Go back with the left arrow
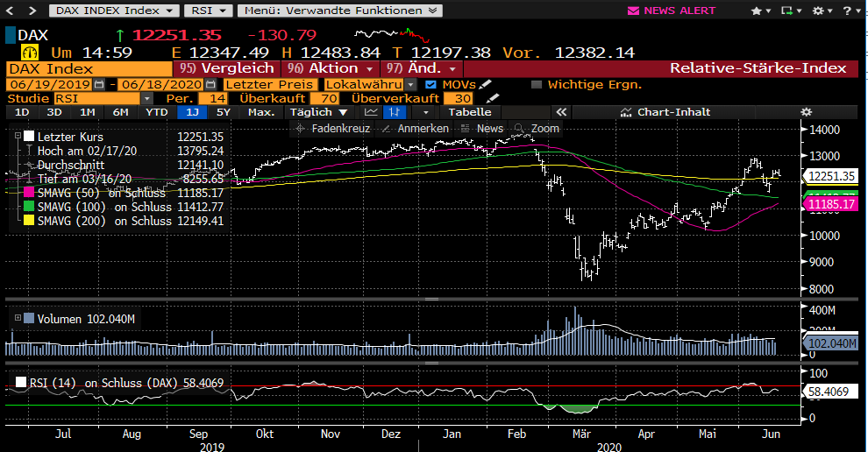This screenshot has width=868, height=452. point(11,11)
